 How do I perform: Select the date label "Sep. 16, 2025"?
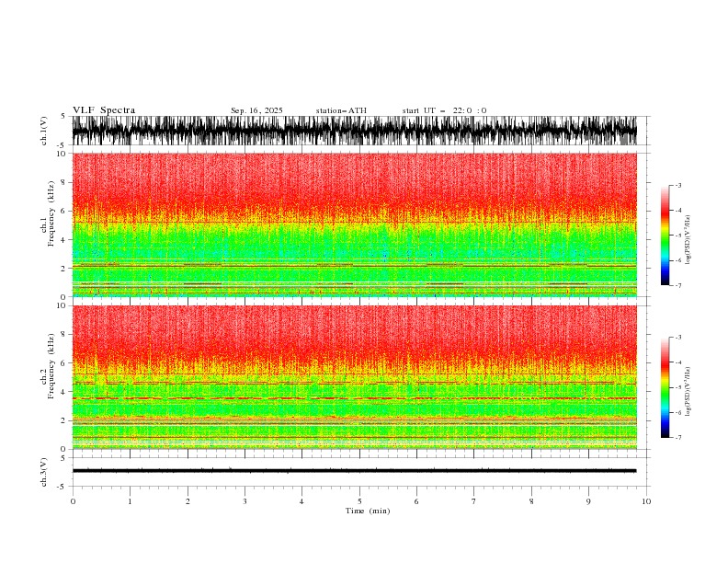click(256, 110)
